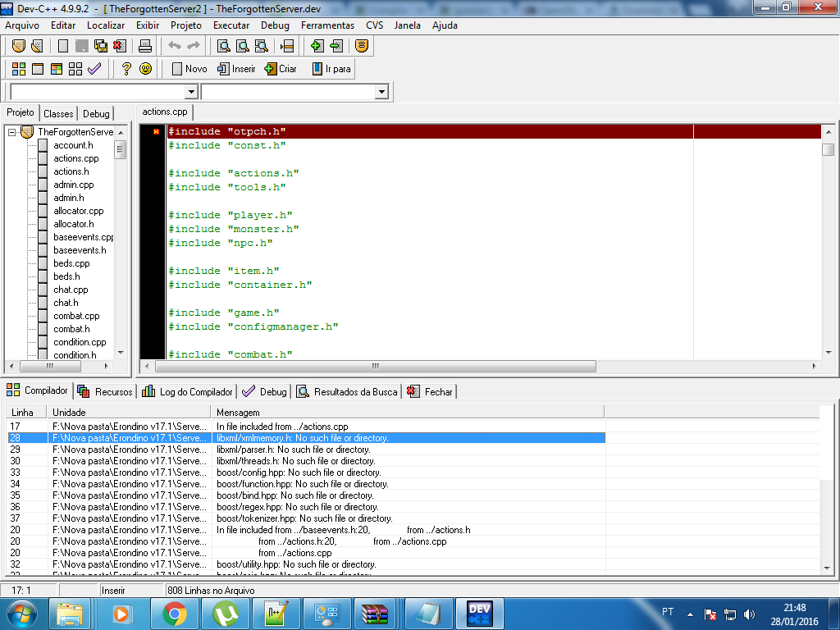Open Project Options shield icon

coord(362,46)
